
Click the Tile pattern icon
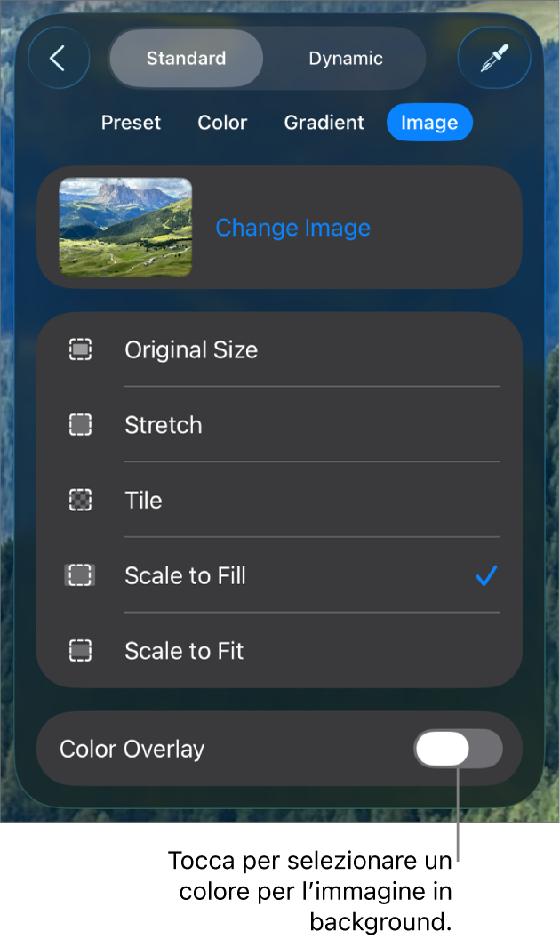[x=80, y=500]
